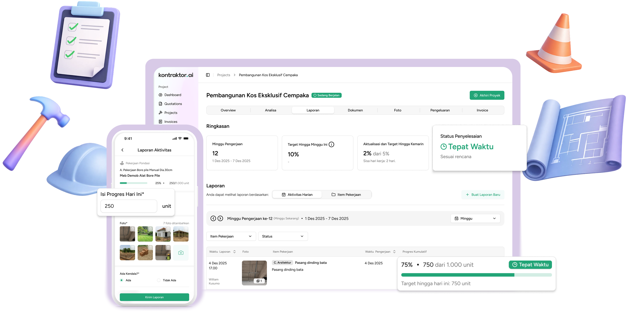
Task: Delete the first uploaded photo via trash icon
Action: [132, 229]
